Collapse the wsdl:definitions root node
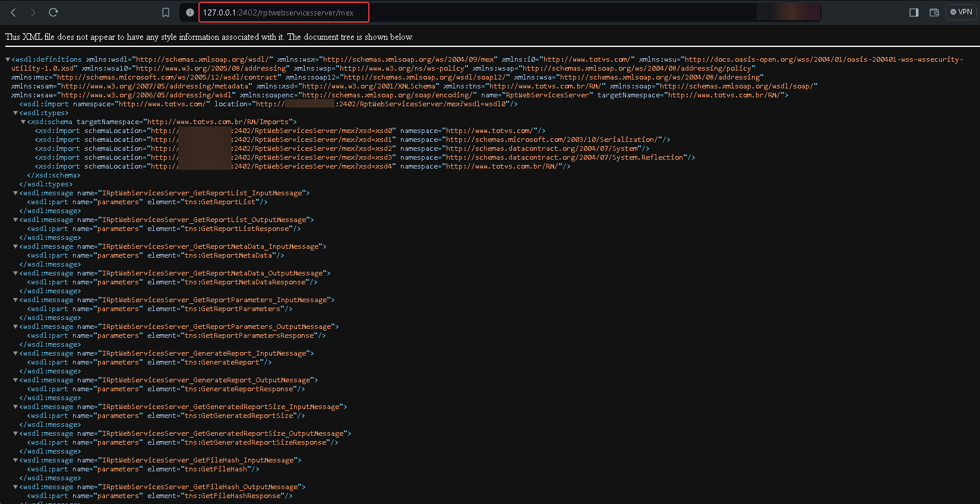The width and height of the screenshot is (980, 504). [x=8, y=59]
